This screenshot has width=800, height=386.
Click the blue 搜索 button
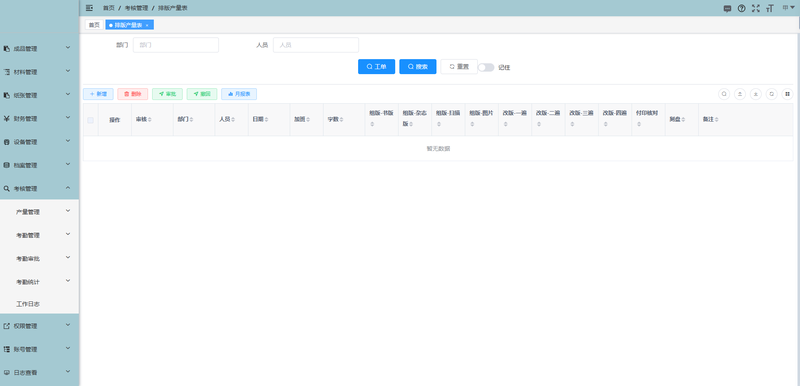[x=418, y=67]
